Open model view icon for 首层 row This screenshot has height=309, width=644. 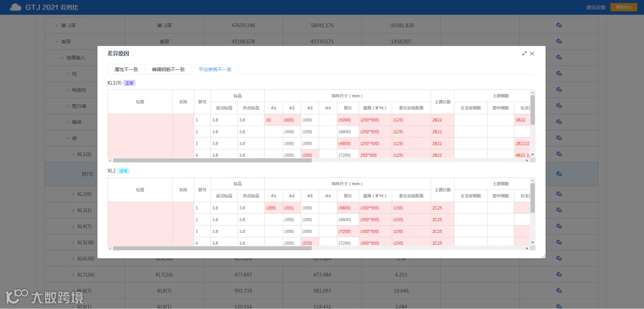click(x=559, y=42)
